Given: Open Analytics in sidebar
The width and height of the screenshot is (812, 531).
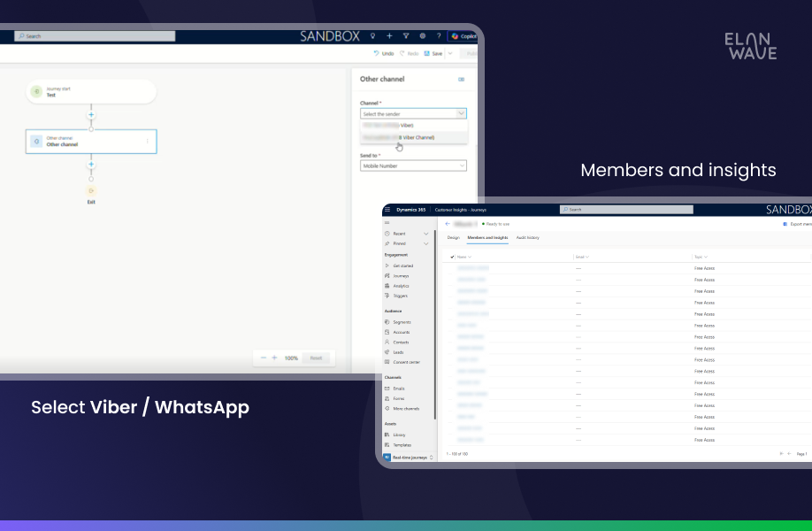Looking at the screenshot, I should tap(401, 286).
